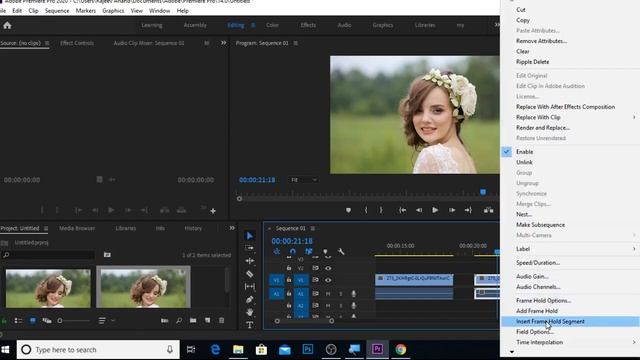Toggle V1 track output eye

click(x=328, y=280)
